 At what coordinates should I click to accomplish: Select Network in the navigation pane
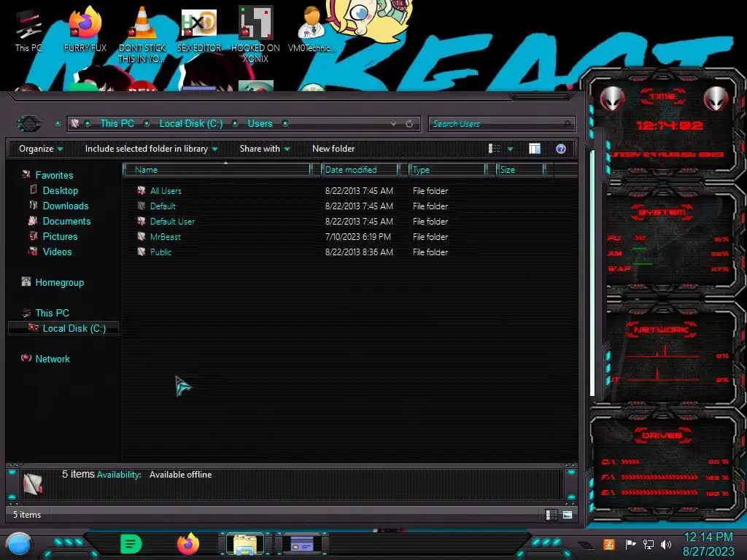pos(53,359)
